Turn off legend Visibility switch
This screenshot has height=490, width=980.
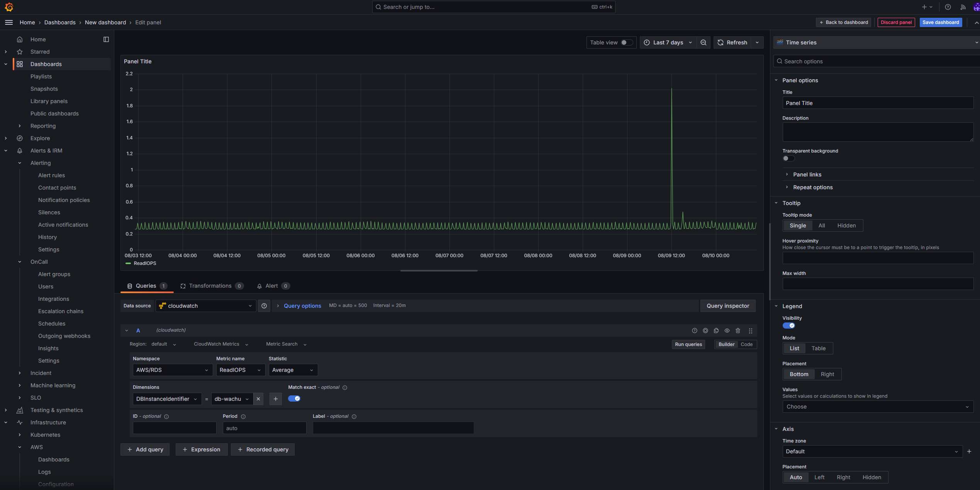pyautogui.click(x=788, y=326)
